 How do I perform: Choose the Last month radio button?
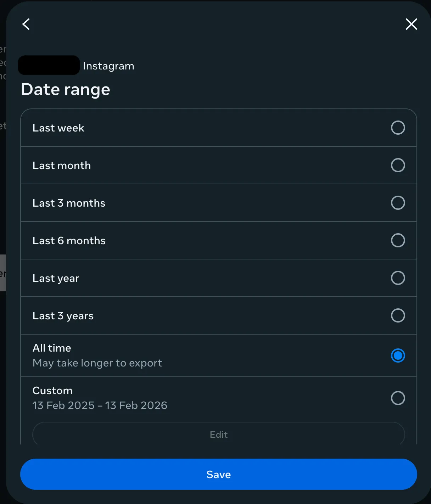tap(398, 165)
